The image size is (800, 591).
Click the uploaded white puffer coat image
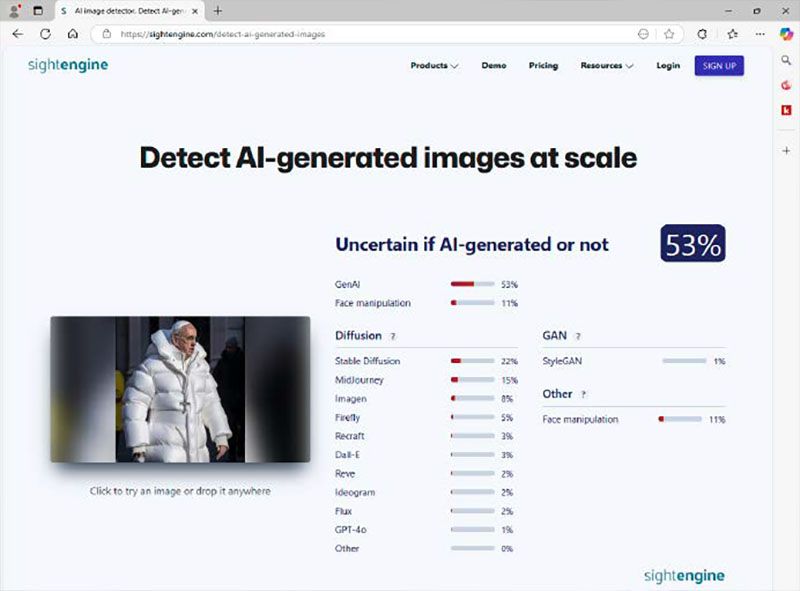coord(180,389)
